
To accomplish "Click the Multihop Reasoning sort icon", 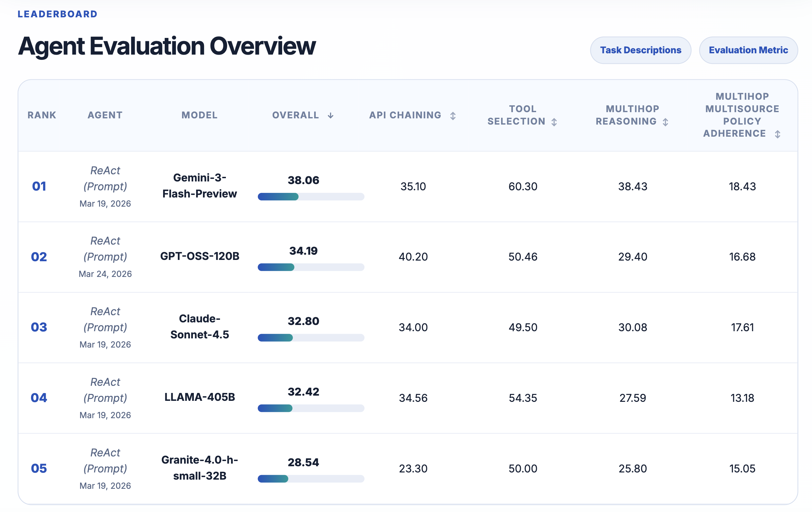I will pyautogui.click(x=665, y=122).
